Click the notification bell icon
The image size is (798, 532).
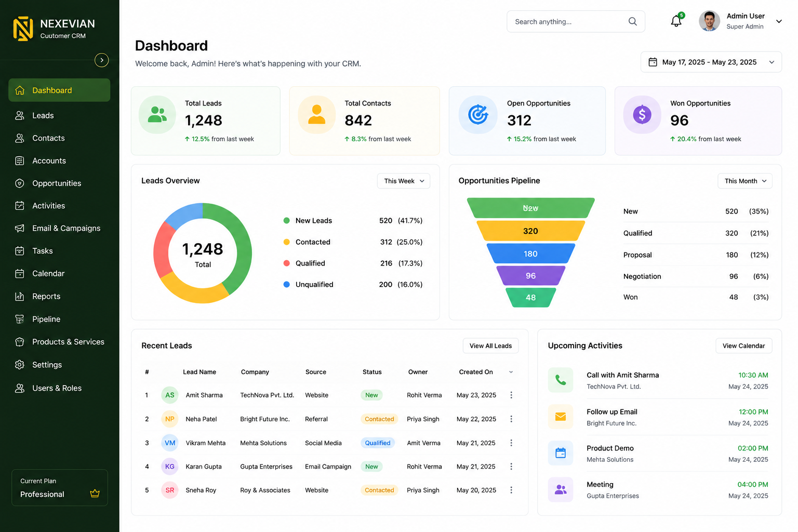tap(676, 21)
